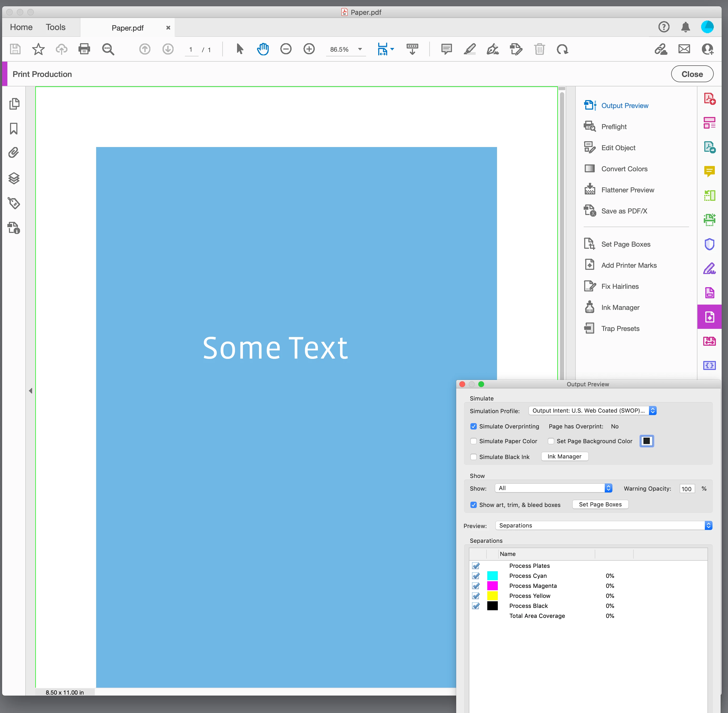Open Add Printer Marks tool
This screenshot has height=713, width=728.
pyautogui.click(x=628, y=265)
